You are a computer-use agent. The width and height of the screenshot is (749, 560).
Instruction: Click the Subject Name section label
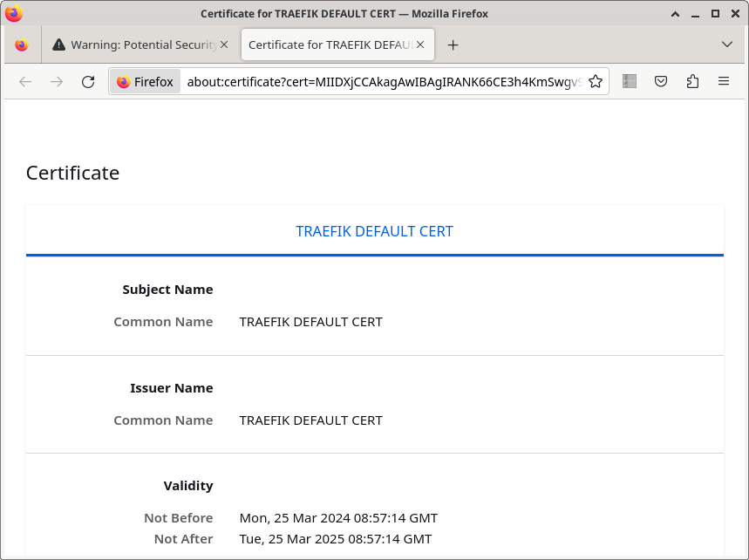[167, 290]
